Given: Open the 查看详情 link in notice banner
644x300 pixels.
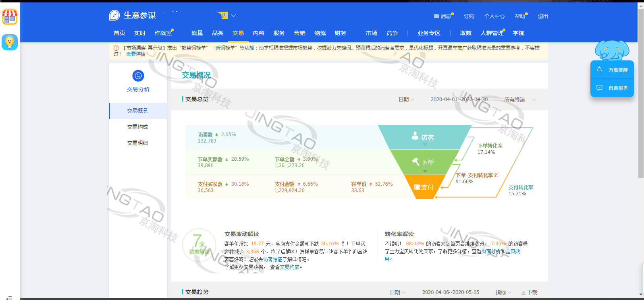Looking at the screenshot, I should point(136,54).
